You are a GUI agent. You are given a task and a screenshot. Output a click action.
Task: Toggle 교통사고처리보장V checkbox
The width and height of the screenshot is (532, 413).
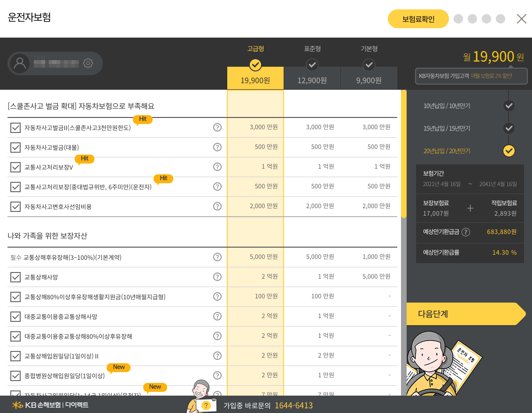click(15, 167)
